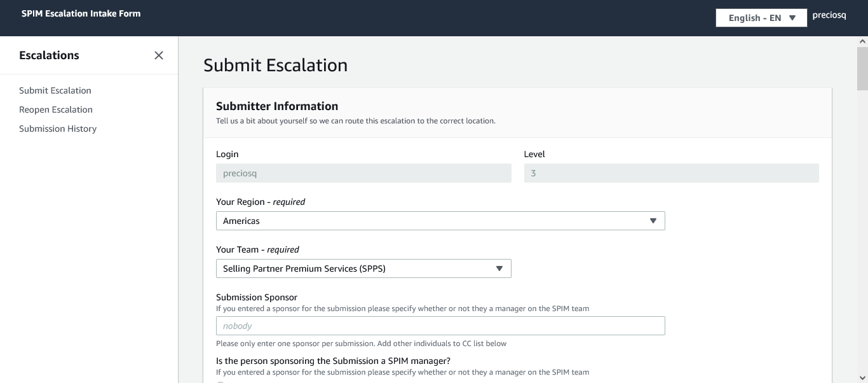The width and height of the screenshot is (868, 383).
Task: Click the 'Tell us a bit about yourself' text
Action: tap(355, 121)
